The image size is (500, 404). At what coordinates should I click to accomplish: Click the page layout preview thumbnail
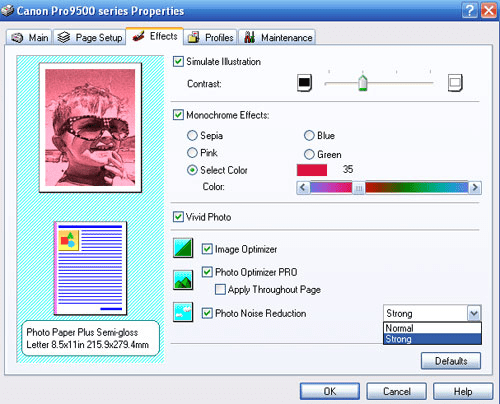[90, 268]
